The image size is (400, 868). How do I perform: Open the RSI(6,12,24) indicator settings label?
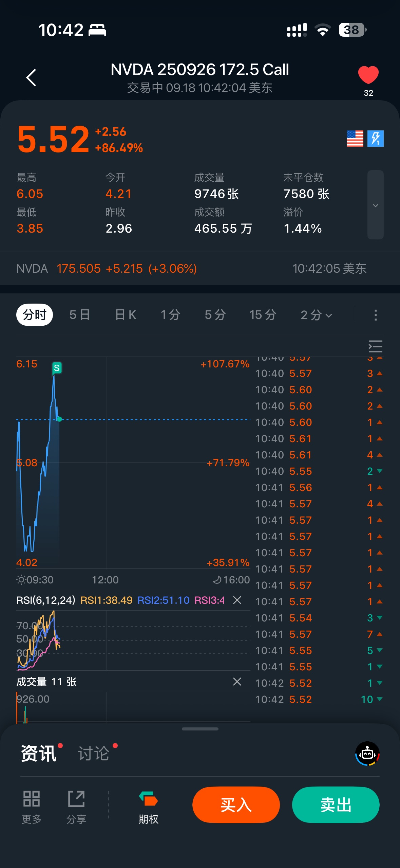46,600
